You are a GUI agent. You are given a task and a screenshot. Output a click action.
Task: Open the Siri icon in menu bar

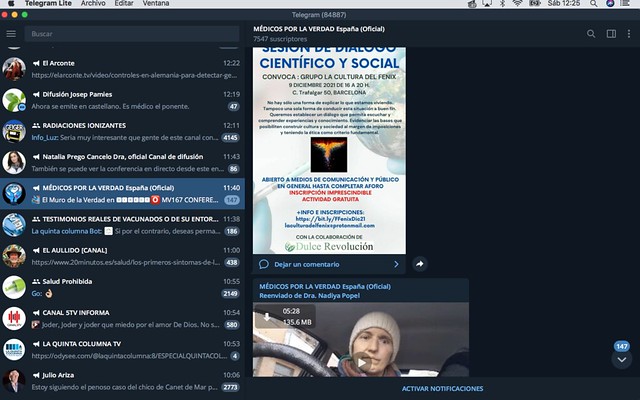[x=610, y=3]
